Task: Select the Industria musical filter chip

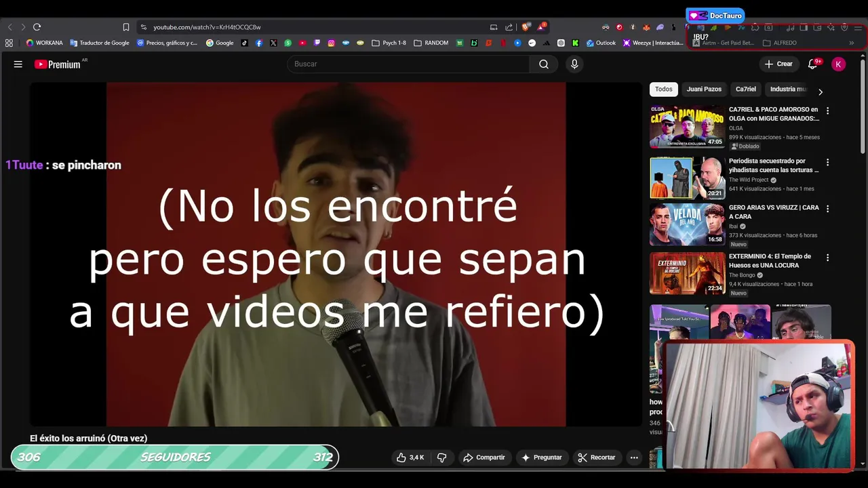Action: [x=788, y=89]
